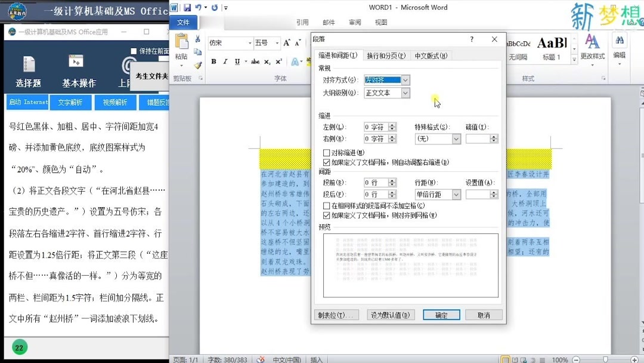The height and width of the screenshot is (363, 644).
Task: Check the 对称缩进 checkbox
Action: pyautogui.click(x=326, y=152)
